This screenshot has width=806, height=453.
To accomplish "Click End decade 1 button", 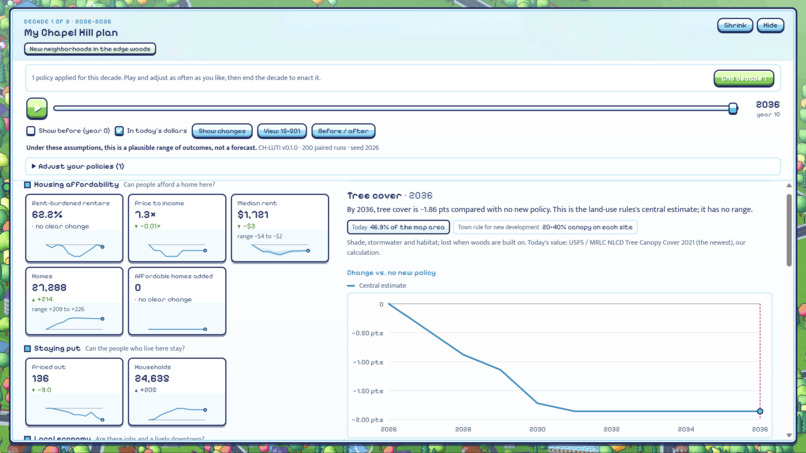I will point(744,78).
